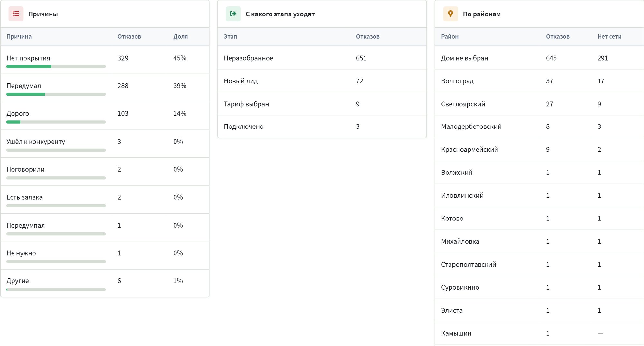The image size is (644, 346).
Task: Click the Передумал progress bar
Action: (56, 94)
